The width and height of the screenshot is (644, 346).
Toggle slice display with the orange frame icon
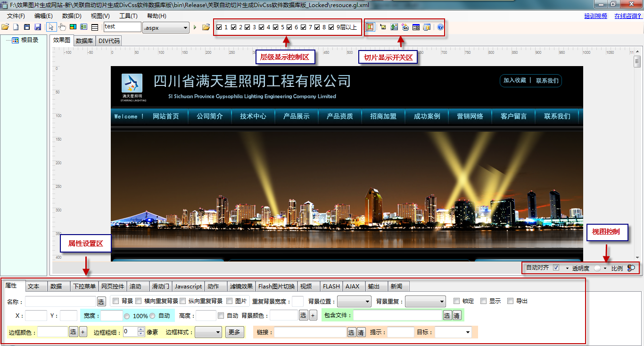(370, 27)
